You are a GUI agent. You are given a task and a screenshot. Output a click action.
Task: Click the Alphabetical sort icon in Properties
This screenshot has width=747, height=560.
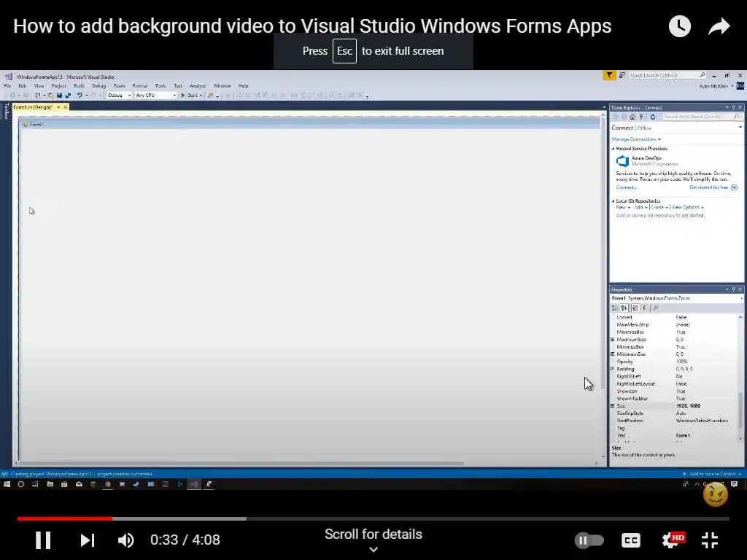click(x=624, y=308)
